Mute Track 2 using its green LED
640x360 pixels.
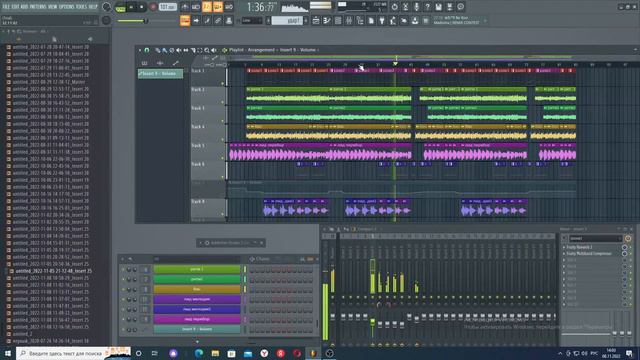pos(223,102)
